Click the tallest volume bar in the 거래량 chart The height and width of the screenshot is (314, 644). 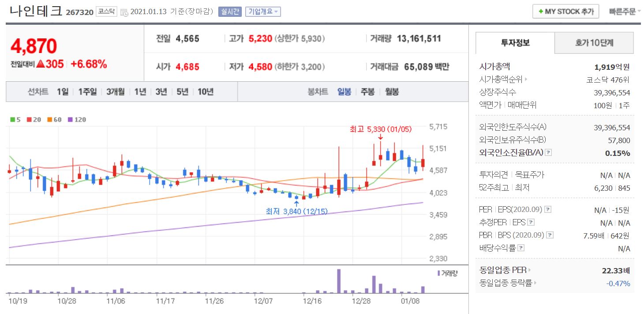(339, 281)
